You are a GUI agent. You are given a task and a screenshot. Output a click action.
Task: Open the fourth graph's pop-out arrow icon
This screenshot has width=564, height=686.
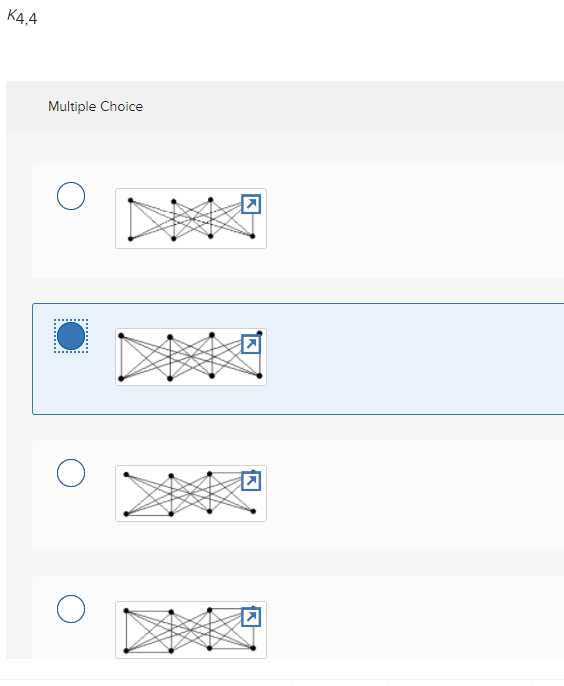pyautogui.click(x=251, y=616)
